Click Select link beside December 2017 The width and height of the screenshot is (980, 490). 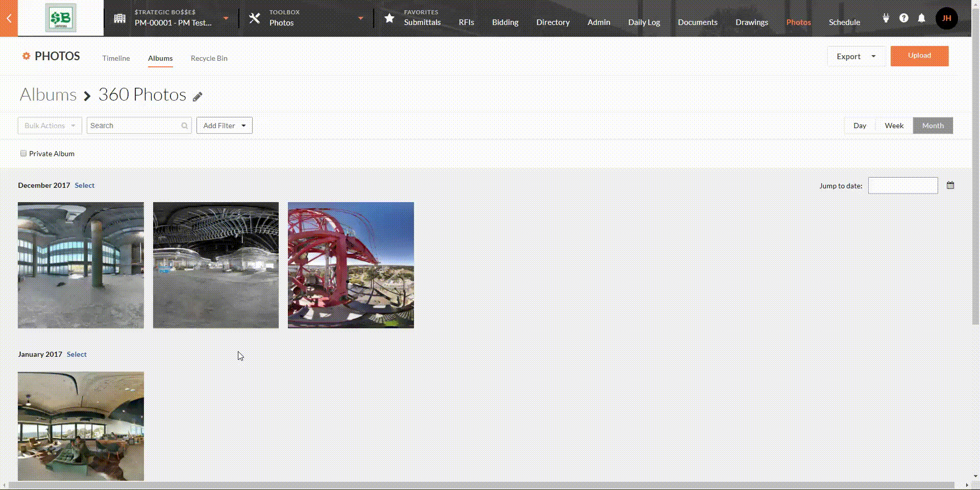point(84,185)
